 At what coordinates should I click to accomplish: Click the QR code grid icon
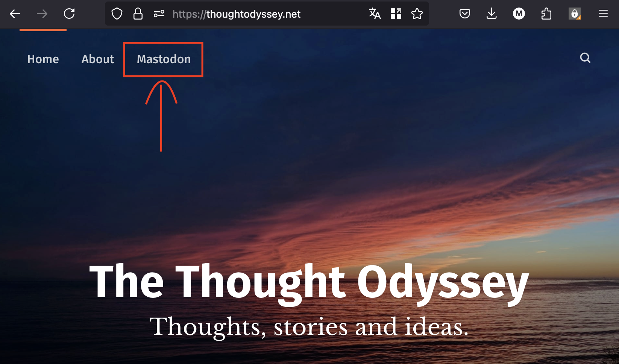[x=396, y=14]
